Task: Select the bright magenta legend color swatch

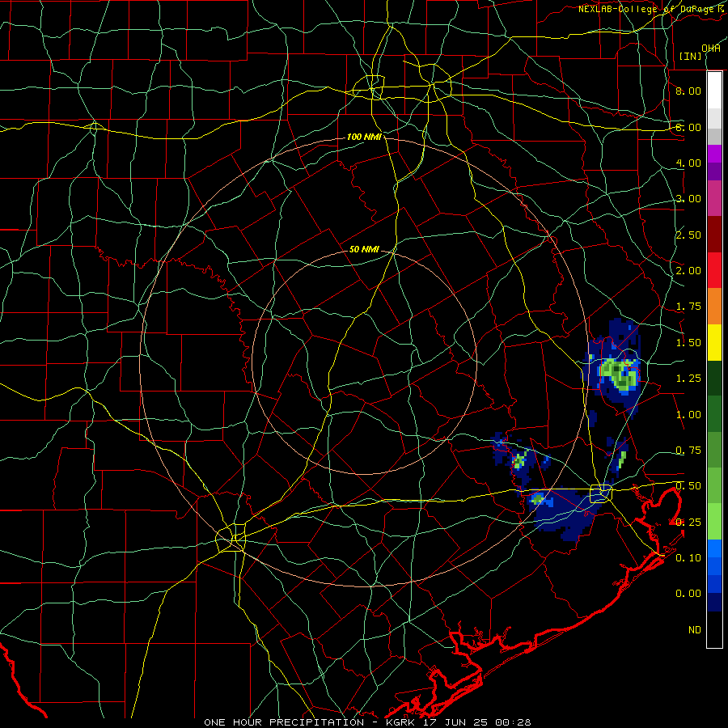Action: (714, 154)
